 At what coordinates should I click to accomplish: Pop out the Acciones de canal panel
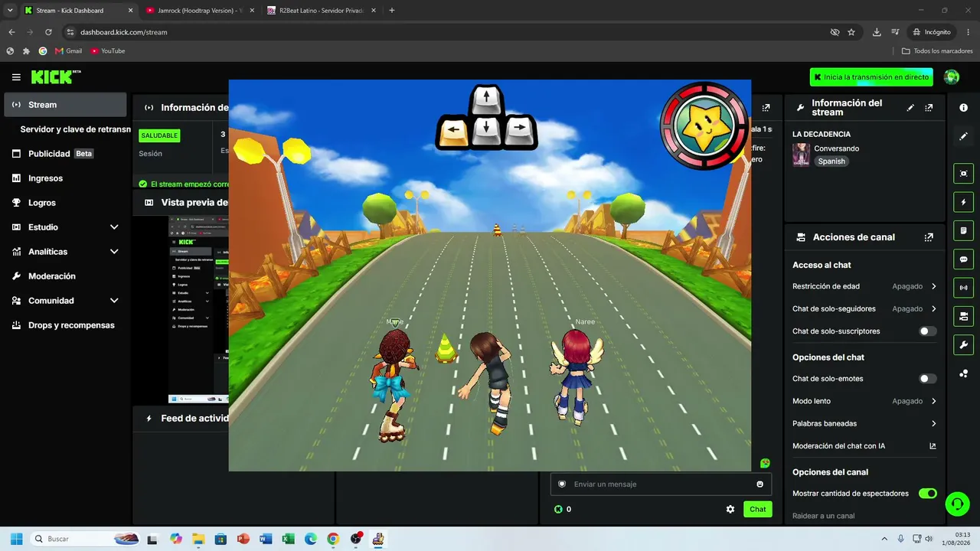click(929, 237)
